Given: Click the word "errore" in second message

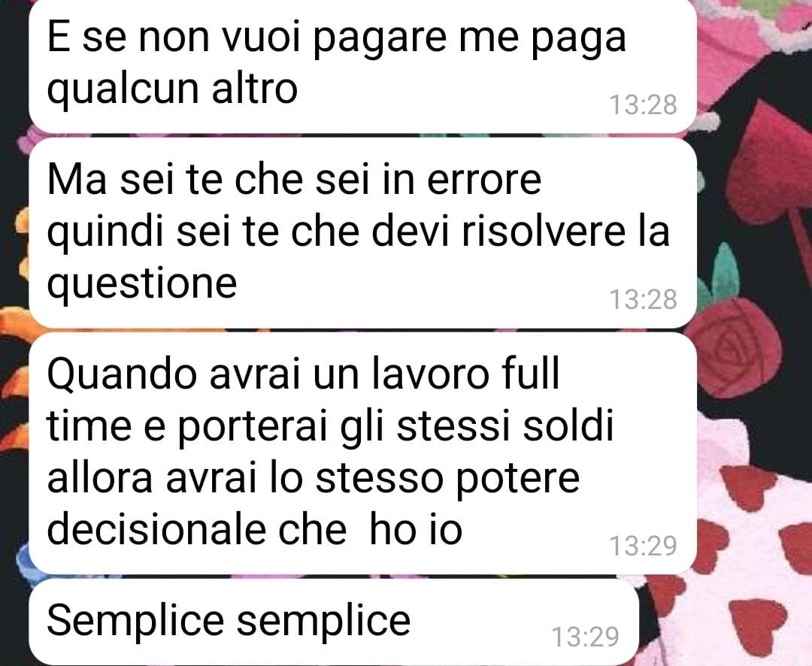Looking at the screenshot, I should pyautogui.click(x=484, y=180).
